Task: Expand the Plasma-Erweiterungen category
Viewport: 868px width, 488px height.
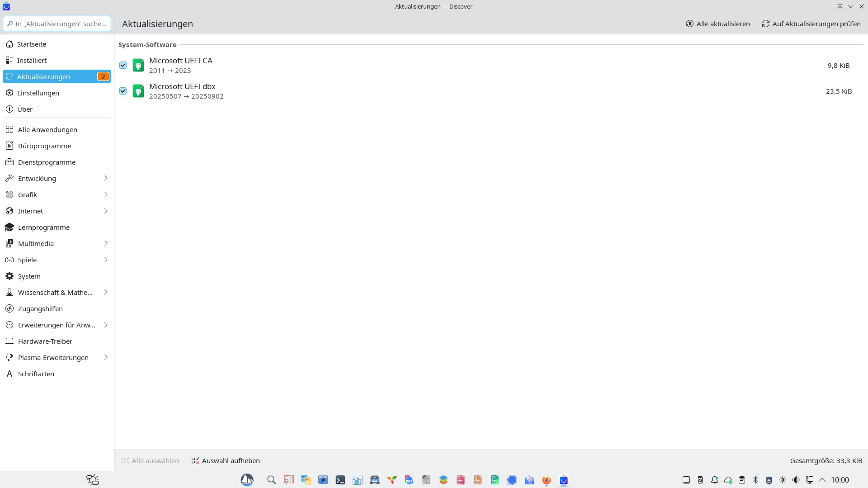Action: point(106,358)
